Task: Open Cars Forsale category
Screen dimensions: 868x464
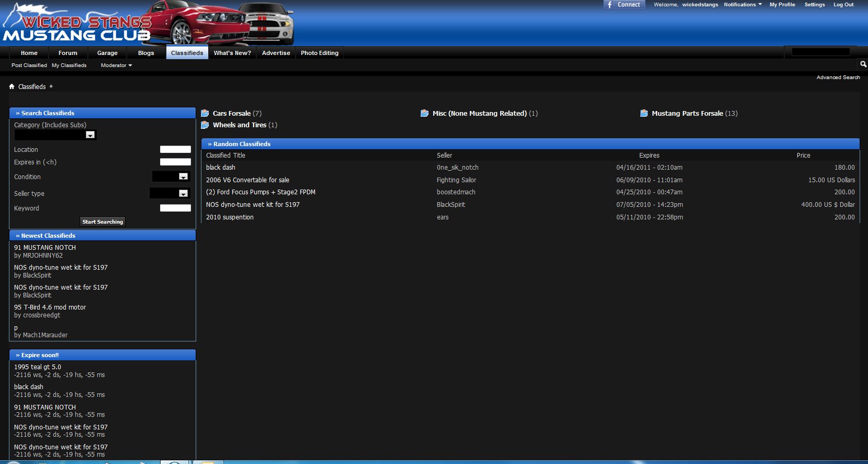Action: click(x=232, y=113)
